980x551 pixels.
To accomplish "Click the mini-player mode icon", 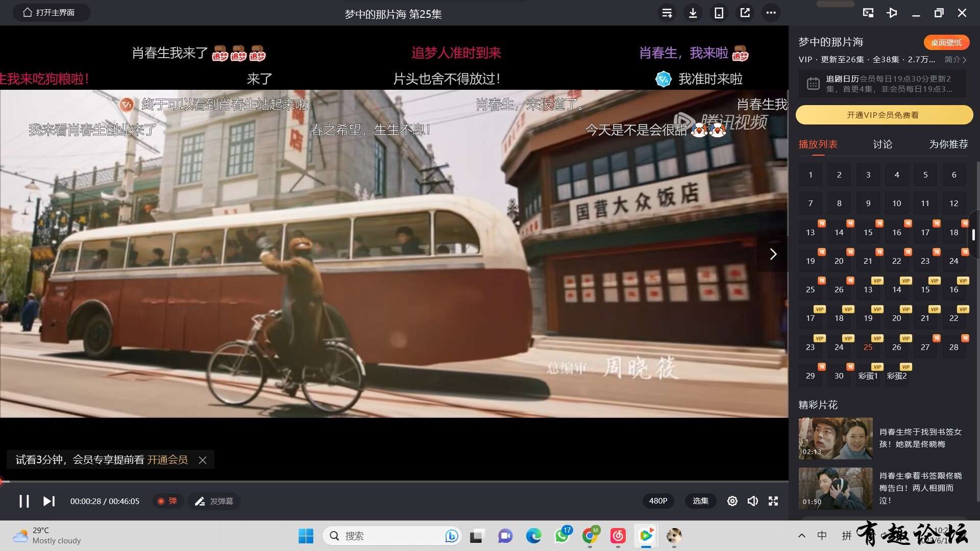I will pos(868,13).
